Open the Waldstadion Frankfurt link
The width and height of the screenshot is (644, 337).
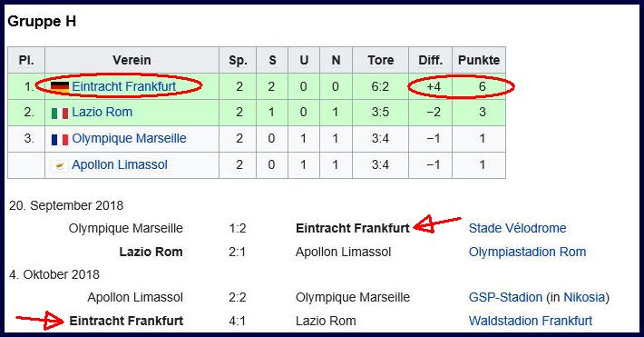[x=531, y=321]
